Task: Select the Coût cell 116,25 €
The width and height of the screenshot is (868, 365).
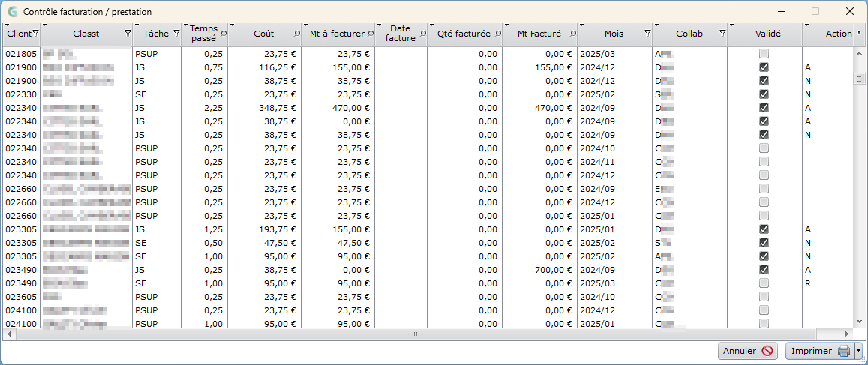Action: pyautogui.click(x=264, y=67)
